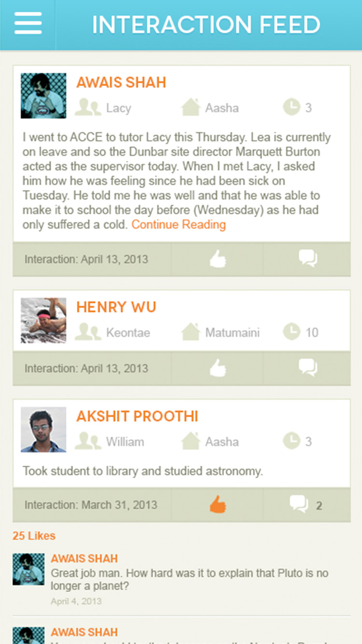362x644 pixels.
Task: View Henry Wu's profile photo thumbnail
Action: click(43, 321)
